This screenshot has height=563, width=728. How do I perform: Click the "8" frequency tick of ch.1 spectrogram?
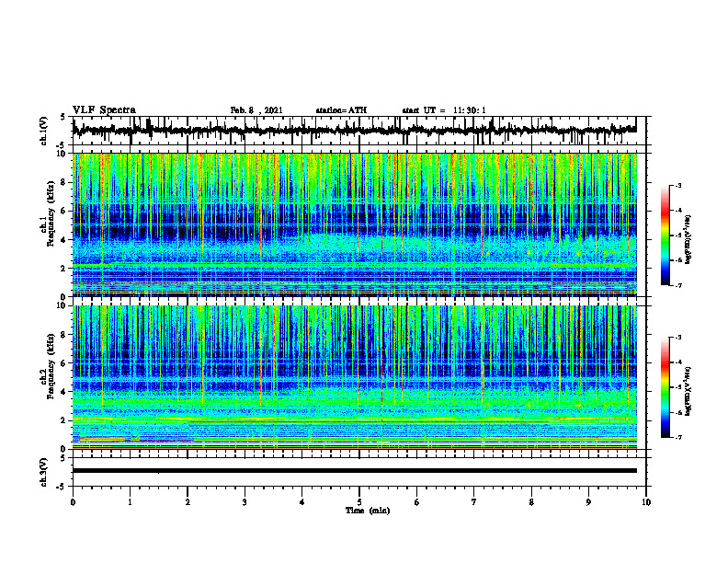[x=64, y=182]
